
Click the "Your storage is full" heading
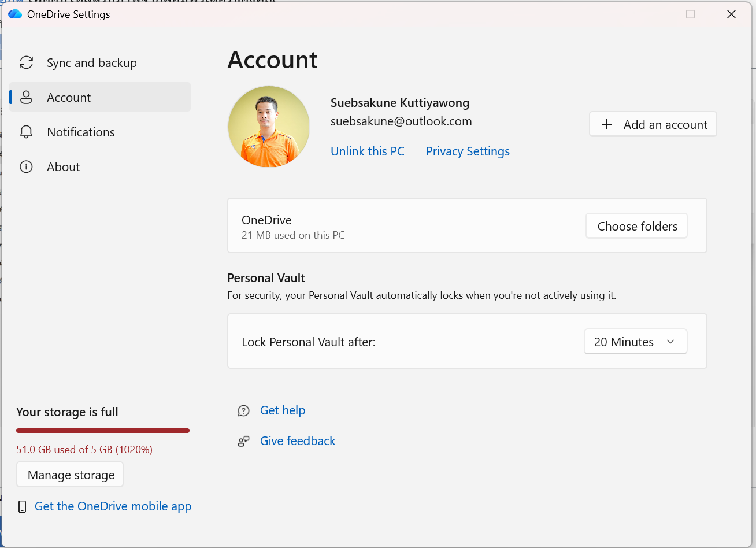pos(67,412)
